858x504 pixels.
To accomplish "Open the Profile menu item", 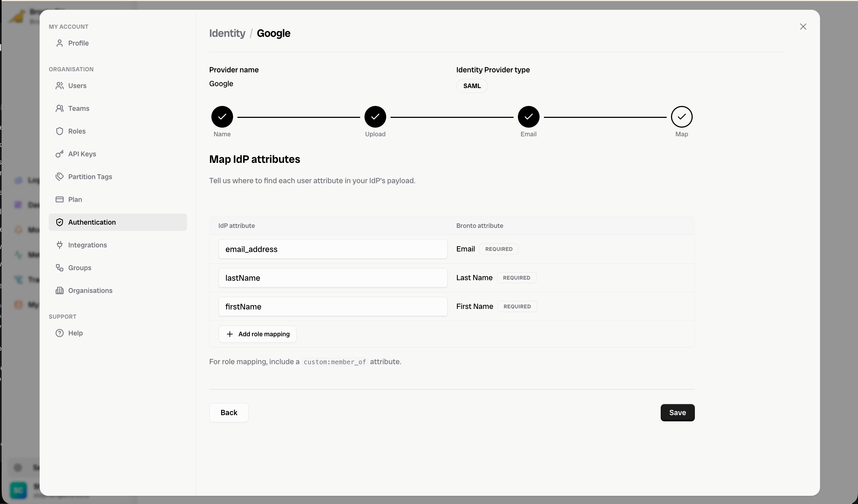I will [x=118, y=43].
